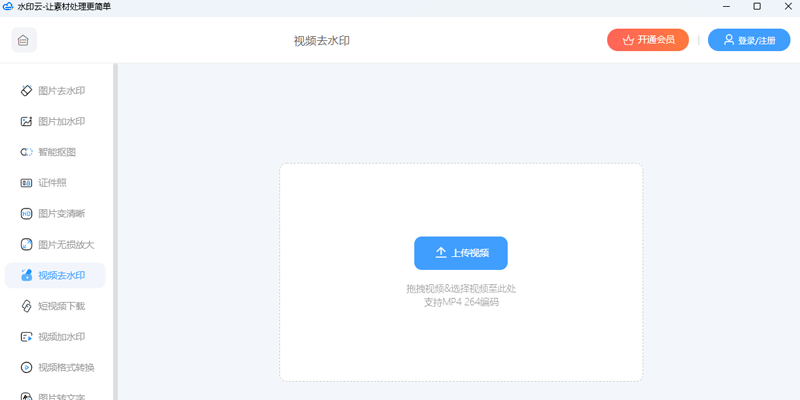Click the dashed video drop area
800x400 pixels.
pyautogui.click(x=461, y=272)
